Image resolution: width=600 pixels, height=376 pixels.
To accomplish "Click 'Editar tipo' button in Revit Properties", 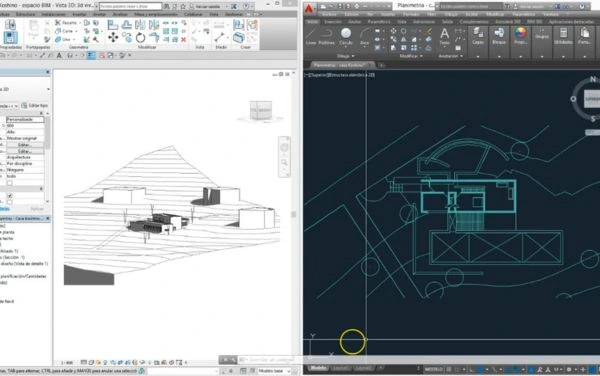I will [35, 106].
